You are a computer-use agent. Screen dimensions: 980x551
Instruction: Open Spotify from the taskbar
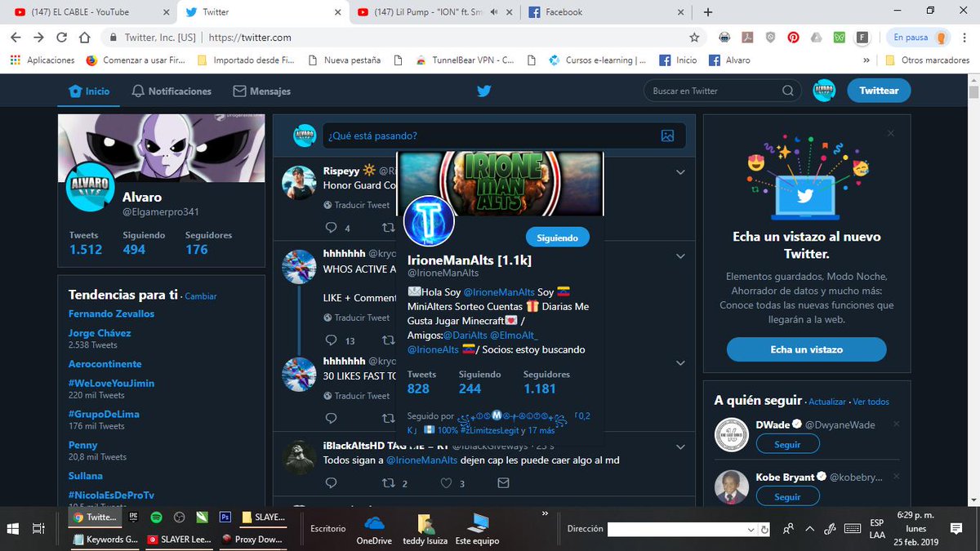click(x=157, y=518)
